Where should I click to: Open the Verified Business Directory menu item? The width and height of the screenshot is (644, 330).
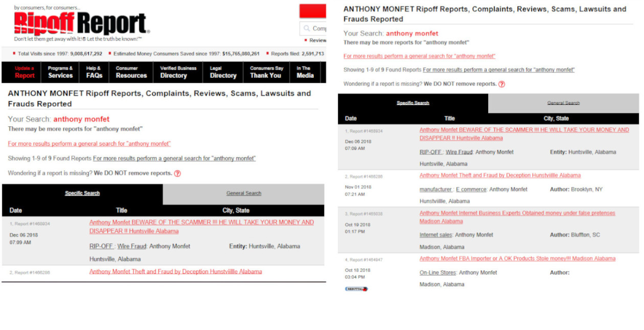coord(178,72)
